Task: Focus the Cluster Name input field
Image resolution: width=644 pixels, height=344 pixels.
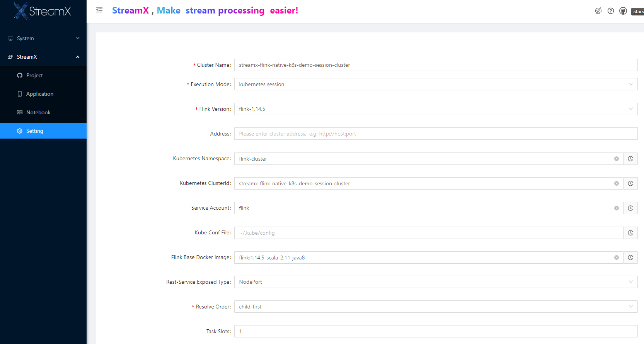Action: tap(436, 65)
